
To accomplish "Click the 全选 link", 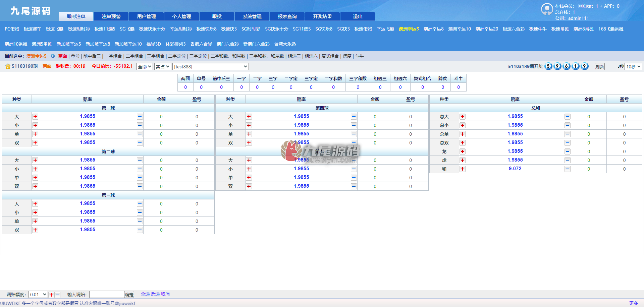I will [x=145, y=294].
